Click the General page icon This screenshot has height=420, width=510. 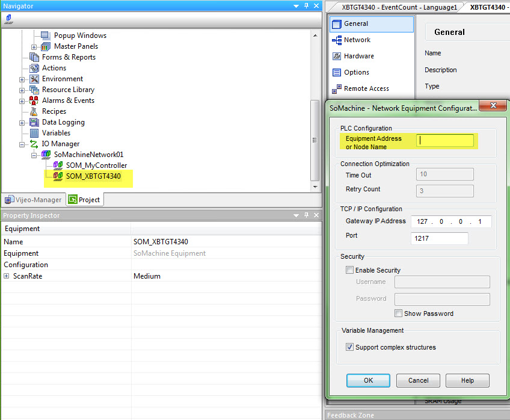tap(337, 23)
